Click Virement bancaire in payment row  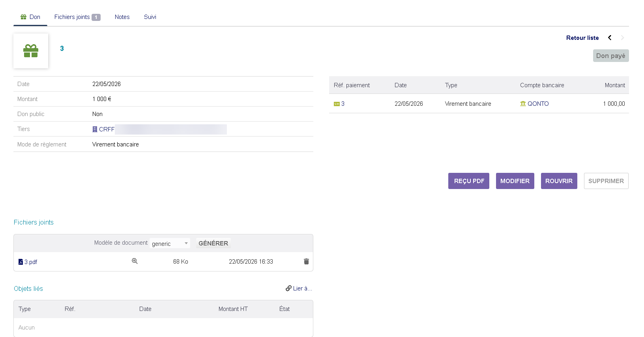468,104
